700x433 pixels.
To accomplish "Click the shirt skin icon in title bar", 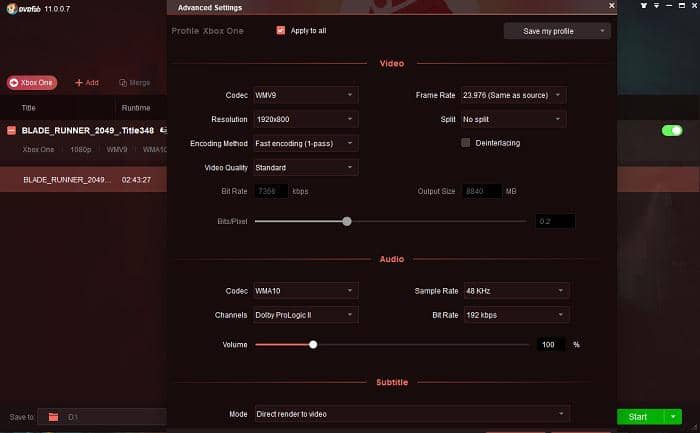I will tap(643, 5).
